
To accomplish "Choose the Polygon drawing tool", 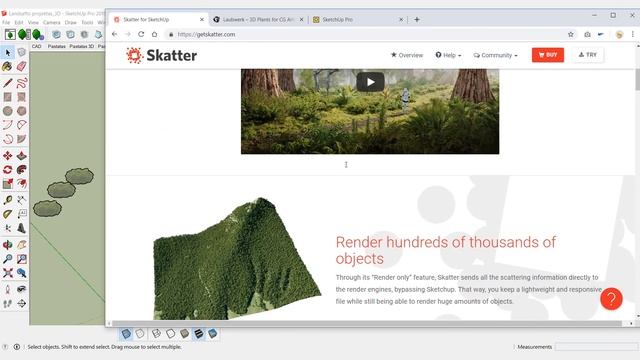I will point(22,111).
